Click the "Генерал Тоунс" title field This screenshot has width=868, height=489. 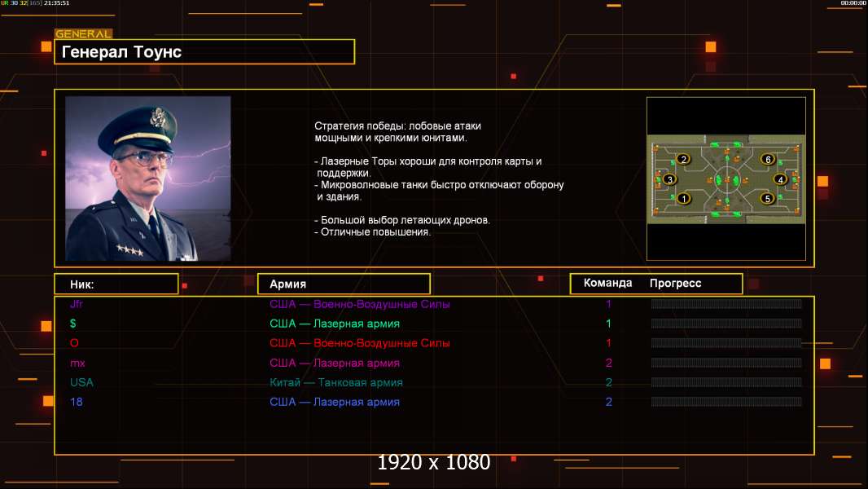tap(204, 51)
